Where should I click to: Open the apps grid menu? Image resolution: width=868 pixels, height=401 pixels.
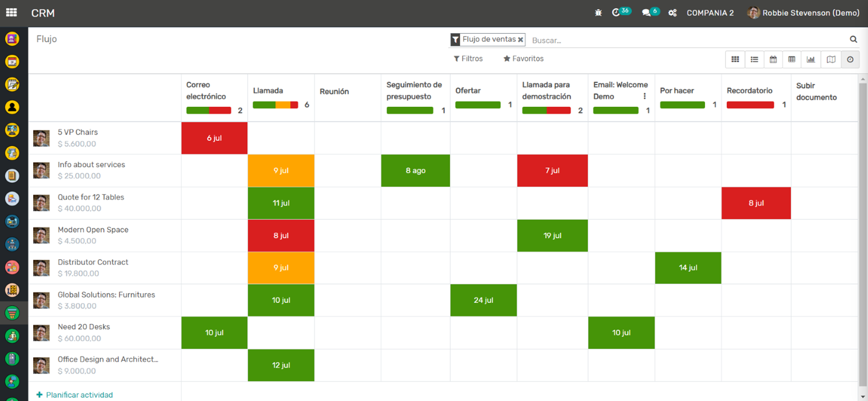11,13
